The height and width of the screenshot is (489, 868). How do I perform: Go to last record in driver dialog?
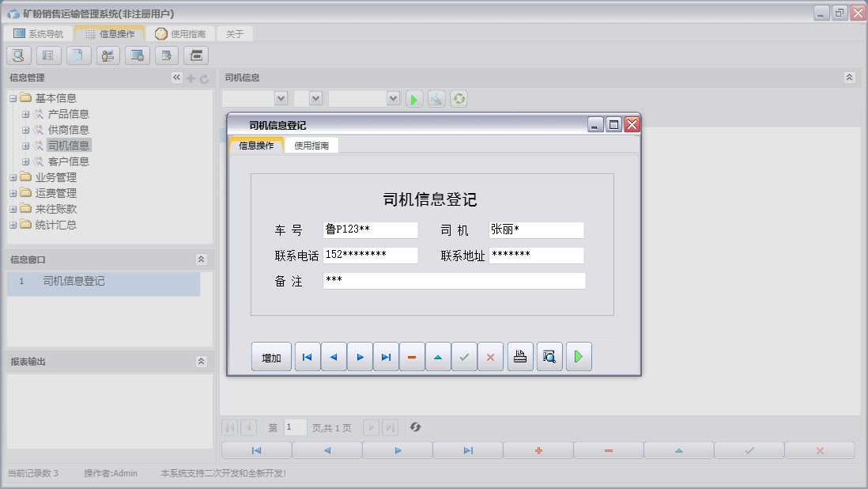pyautogui.click(x=386, y=357)
